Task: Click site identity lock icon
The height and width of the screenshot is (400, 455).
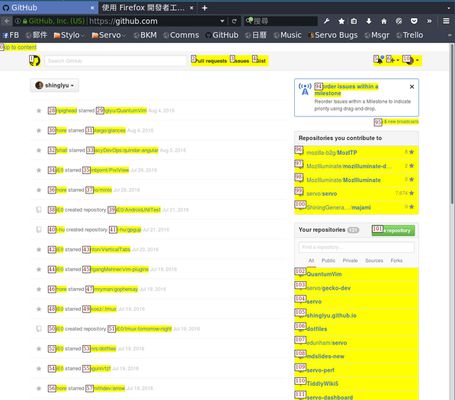Action: (x=25, y=21)
